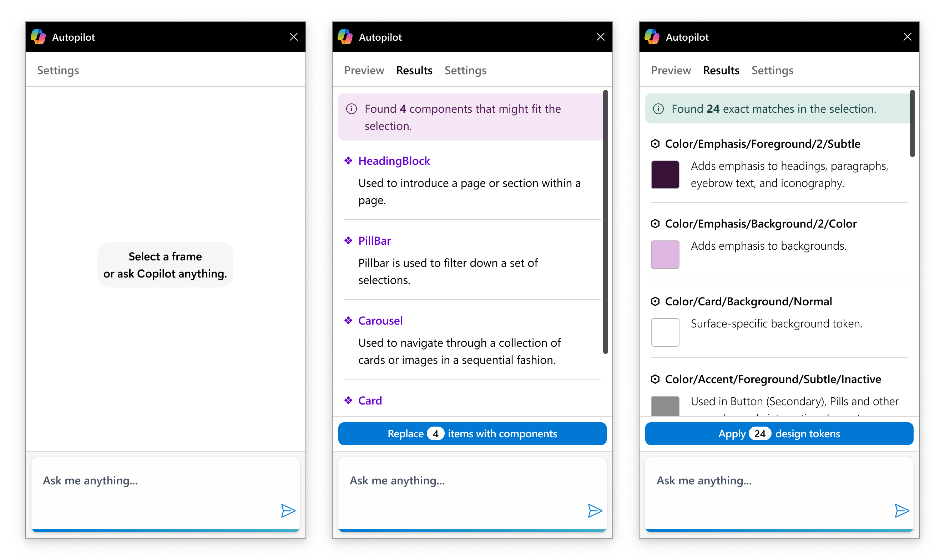Screen dimensions: 945x560
Task: Click the white Card/Background/Normal swatch
Action: pyautogui.click(x=665, y=332)
